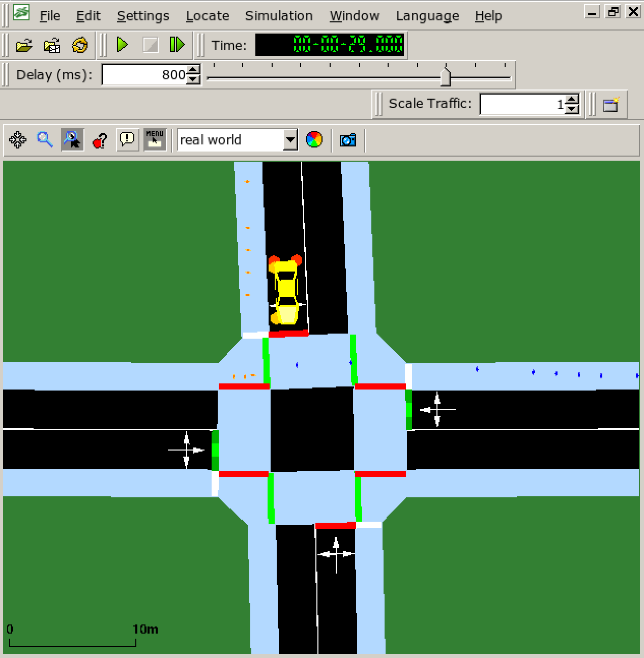Open the color wheel coloring schemes editor
This screenshot has width=644, height=658.
point(314,140)
